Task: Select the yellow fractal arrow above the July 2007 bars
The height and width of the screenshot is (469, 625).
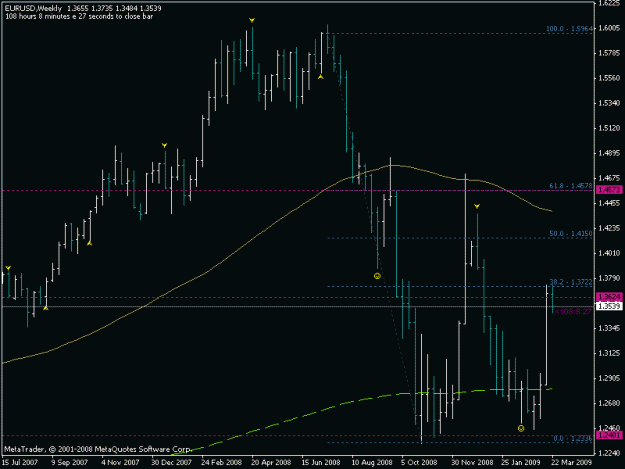Action: 8,268
